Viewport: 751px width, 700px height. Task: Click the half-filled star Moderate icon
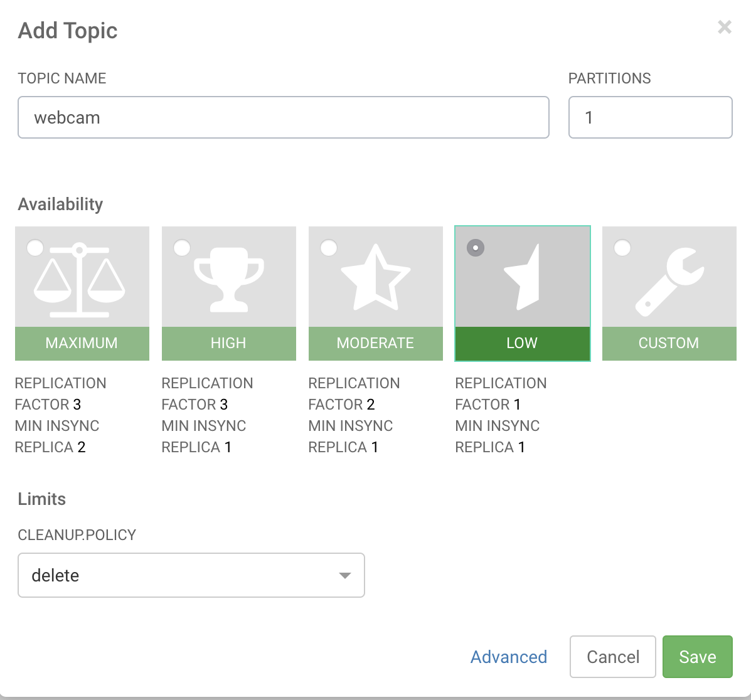pos(375,277)
